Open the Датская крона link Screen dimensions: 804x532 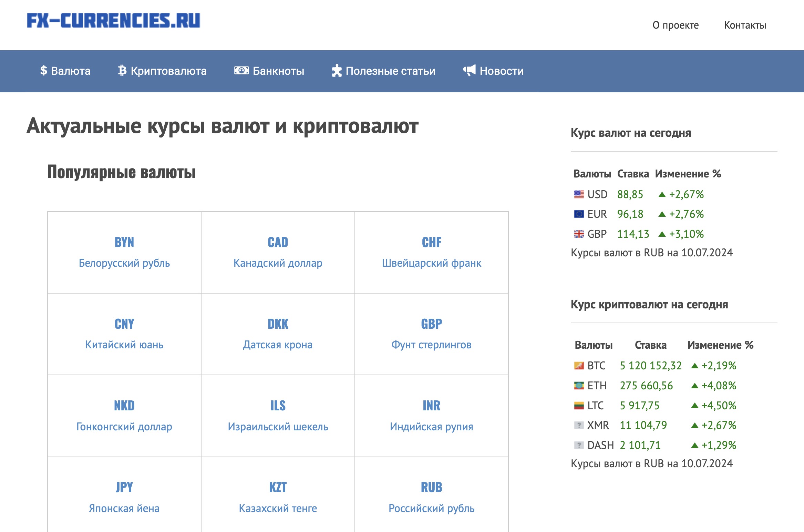tap(278, 345)
